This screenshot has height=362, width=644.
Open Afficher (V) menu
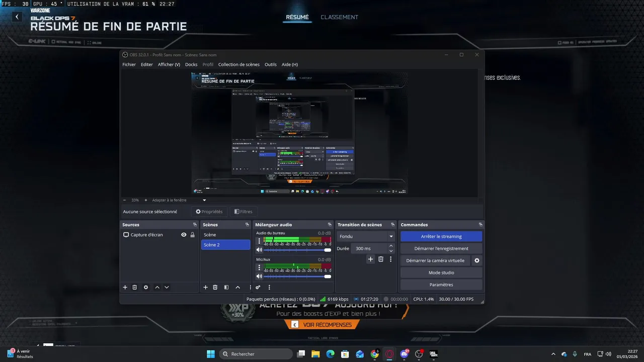pyautogui.click(x=169, y=64)
